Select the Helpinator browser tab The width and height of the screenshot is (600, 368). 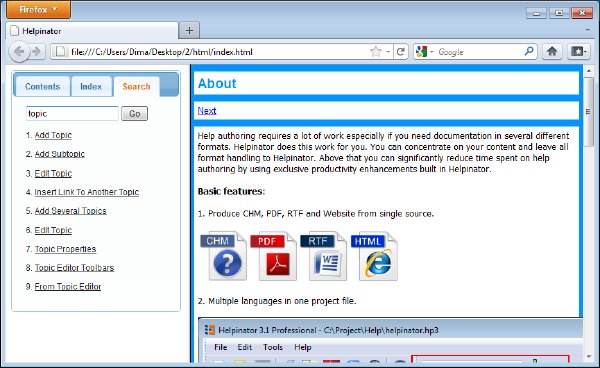(x=92, y=31)
